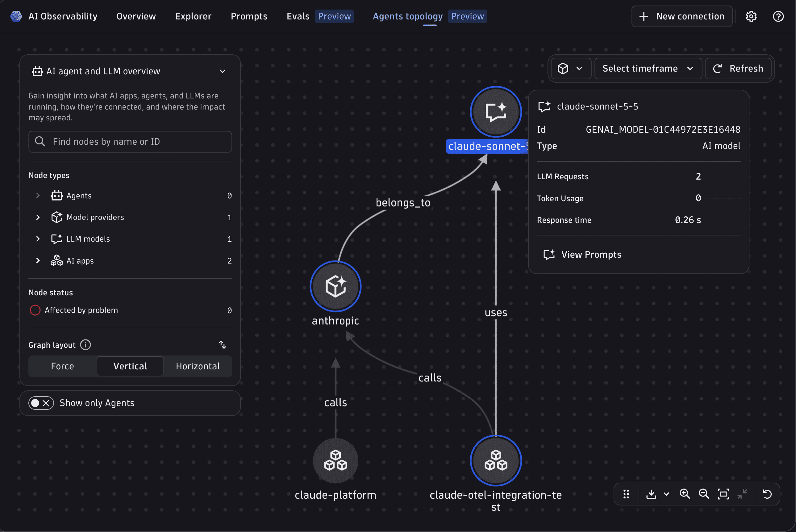Click the Graph layout info icon

85,345
